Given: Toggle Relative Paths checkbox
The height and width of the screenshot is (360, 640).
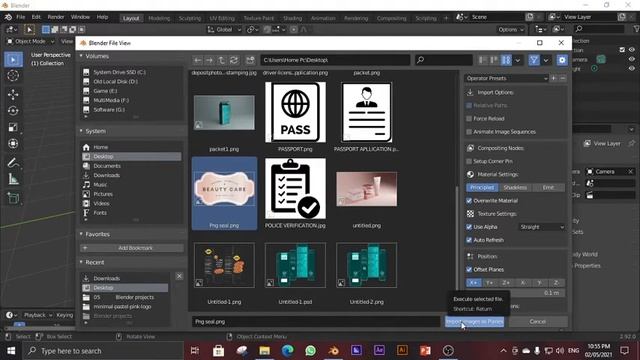Looking at the screenshot, I should click(x=469, y=105).
